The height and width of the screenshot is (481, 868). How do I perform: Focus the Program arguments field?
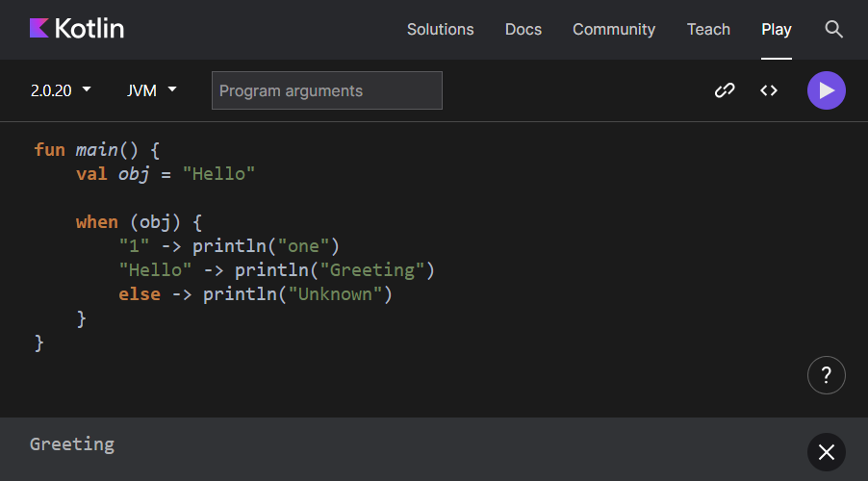326,90
